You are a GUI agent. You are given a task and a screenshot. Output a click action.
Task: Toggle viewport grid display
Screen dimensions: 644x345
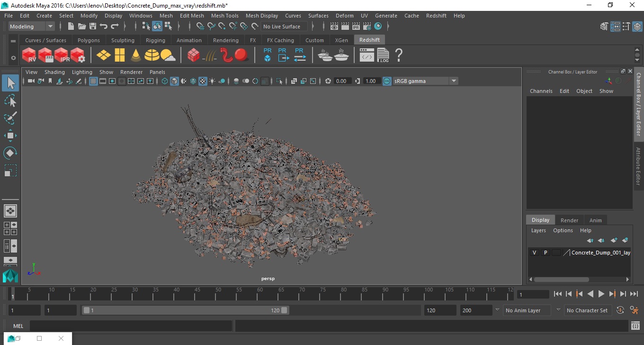tap(93, 81)
